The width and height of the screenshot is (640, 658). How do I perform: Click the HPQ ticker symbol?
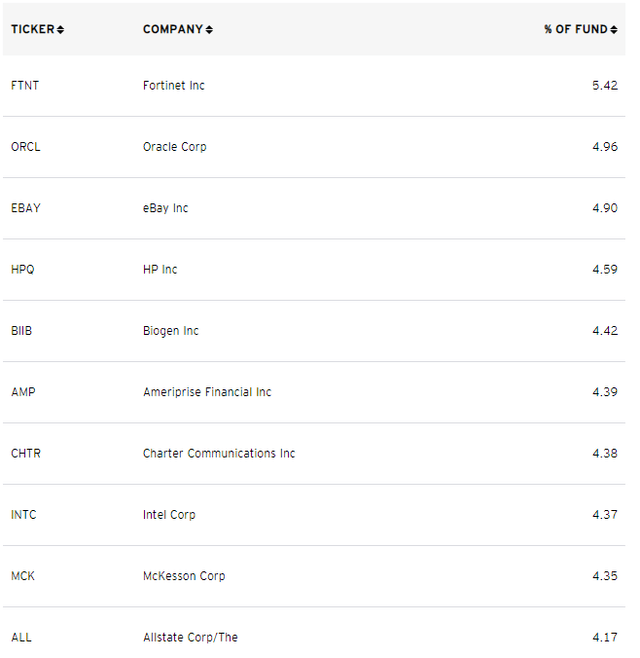[23, 269]
